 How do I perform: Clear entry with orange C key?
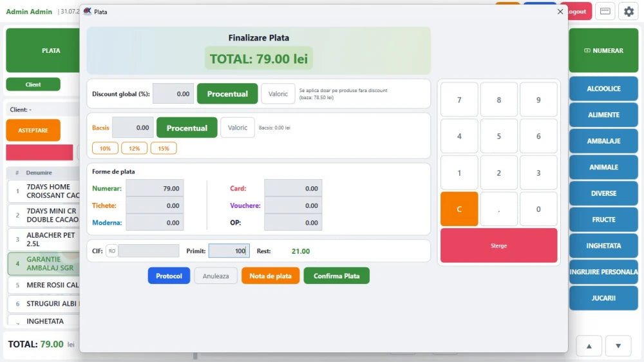pyautogui.click(x=459, y=209)
